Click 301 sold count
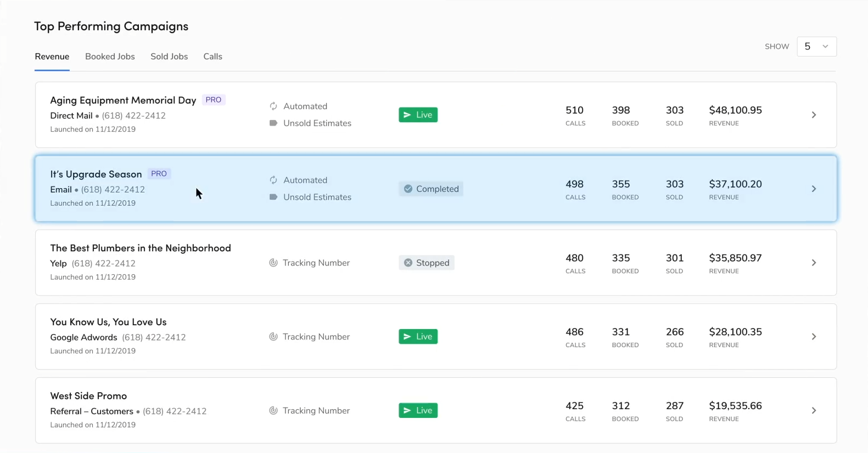Viewport: 868px width, 453px height. pos(675,258)
